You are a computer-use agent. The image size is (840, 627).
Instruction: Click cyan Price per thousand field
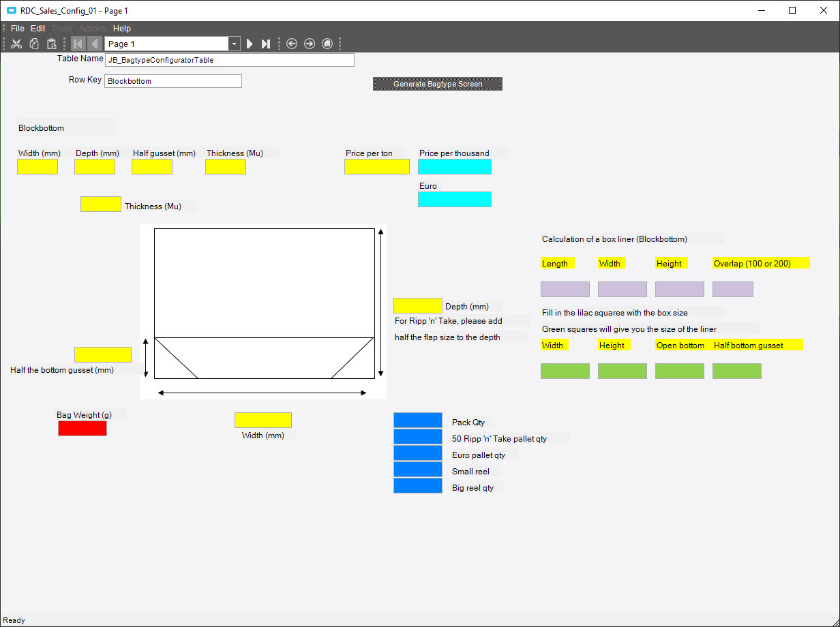(x=455, y=167)
